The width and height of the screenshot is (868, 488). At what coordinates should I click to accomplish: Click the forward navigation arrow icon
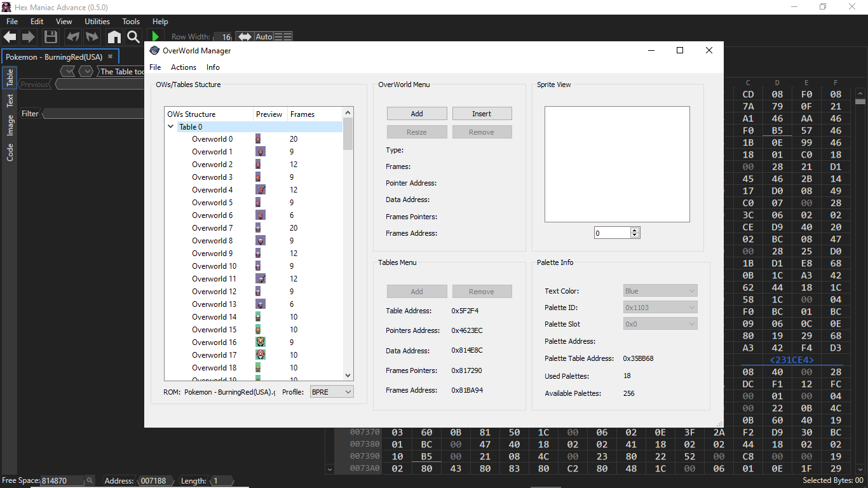[28, 37]
